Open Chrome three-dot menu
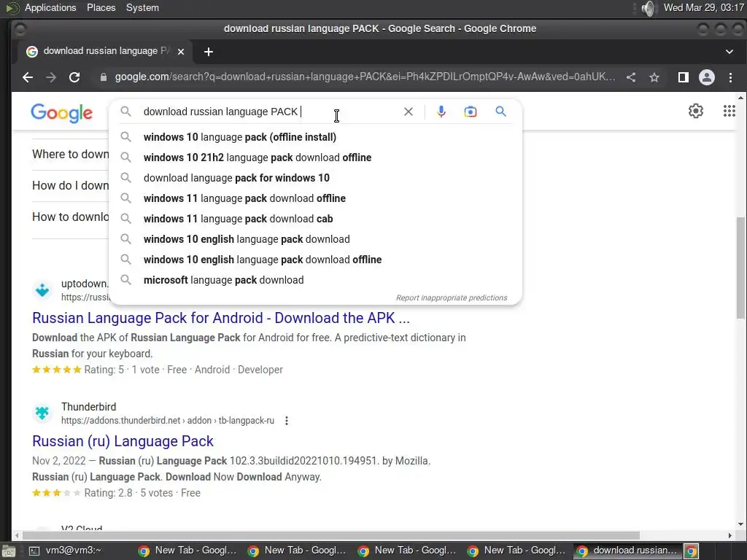 point(730,77)
